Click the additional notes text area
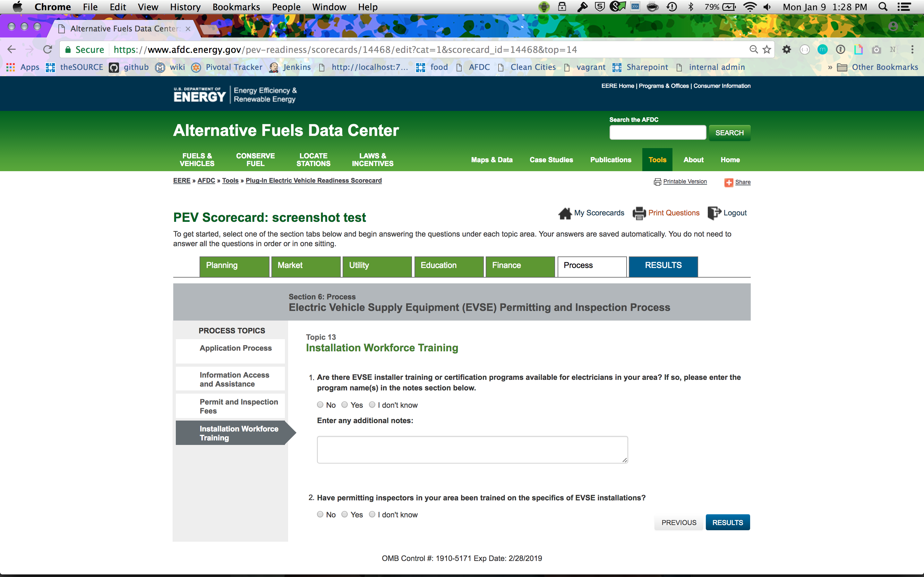The width and height of the screenshot is (924, 577). (x=472, y=449)
